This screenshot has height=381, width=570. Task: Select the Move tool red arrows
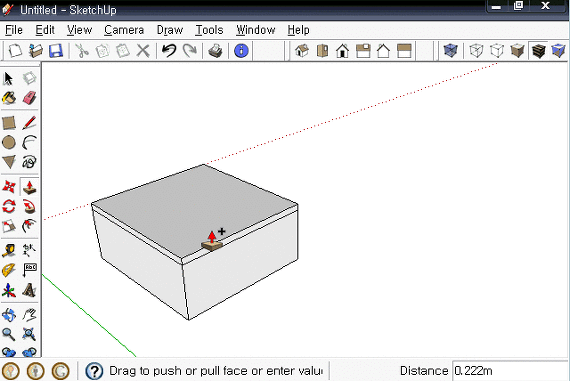9,187
